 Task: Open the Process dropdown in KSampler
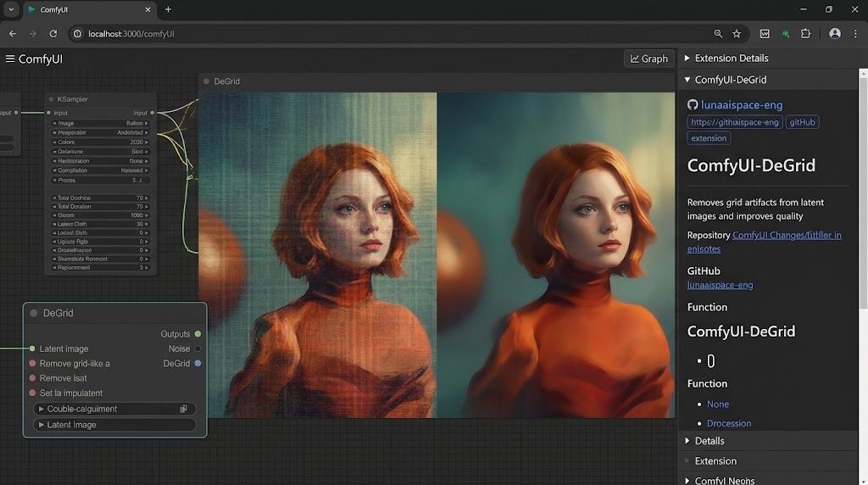click(x=100, y=180)
